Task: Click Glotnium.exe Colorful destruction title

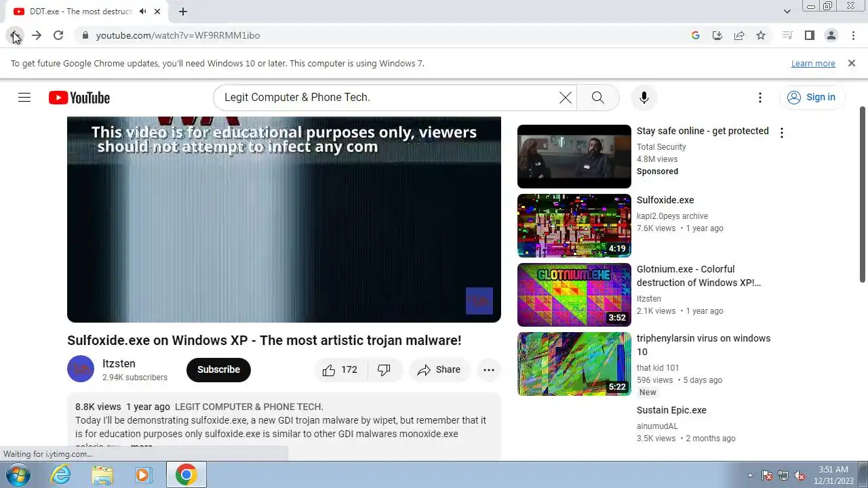Action: 698,276
